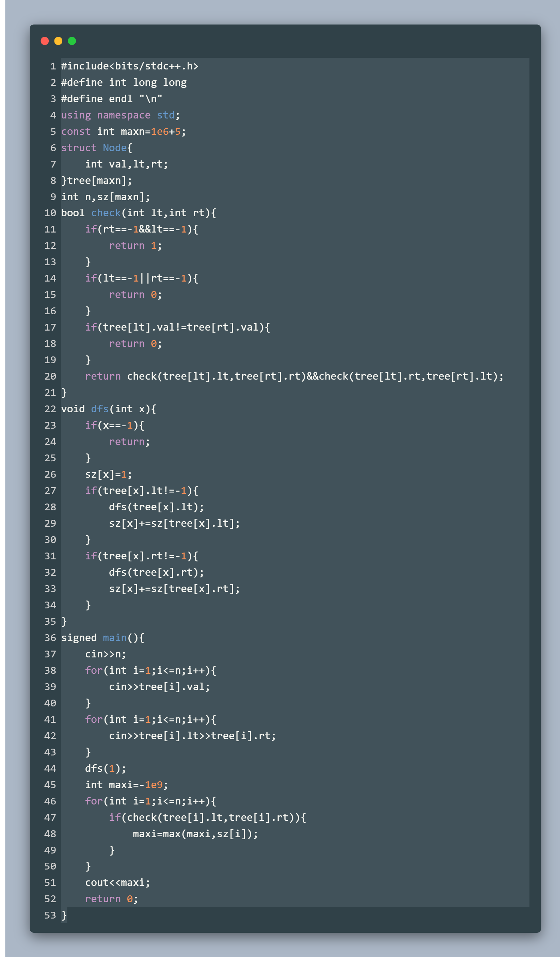560x957 pixels.
Task: Click the "struct Node{" line
Action: click(97, 148)
